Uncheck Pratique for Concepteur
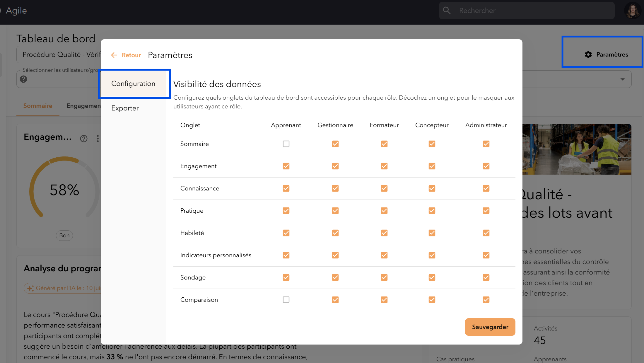The height and width of the screenshot is (363, 644). 432,211
